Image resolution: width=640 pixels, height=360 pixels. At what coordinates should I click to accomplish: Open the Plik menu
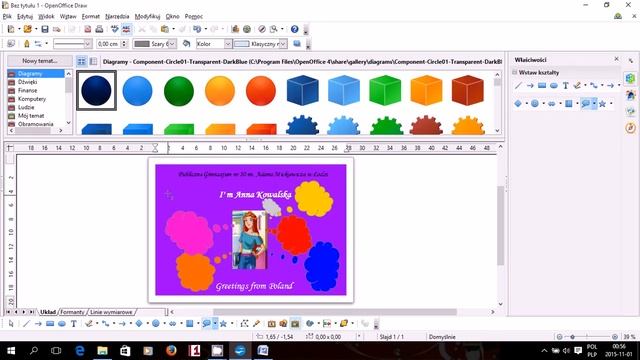coord(7,16)
